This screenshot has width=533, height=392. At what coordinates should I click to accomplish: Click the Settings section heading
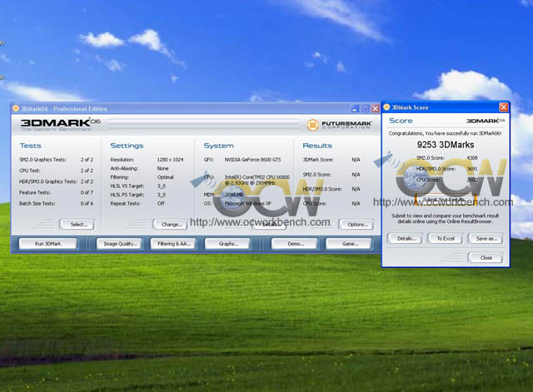pos(127,146)
